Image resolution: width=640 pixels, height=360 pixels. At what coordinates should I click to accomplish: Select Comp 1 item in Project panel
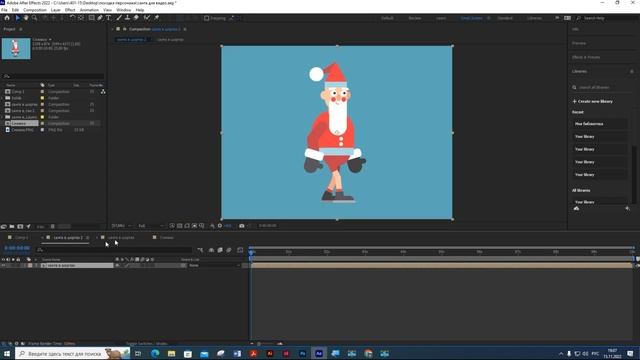point(18,92)
